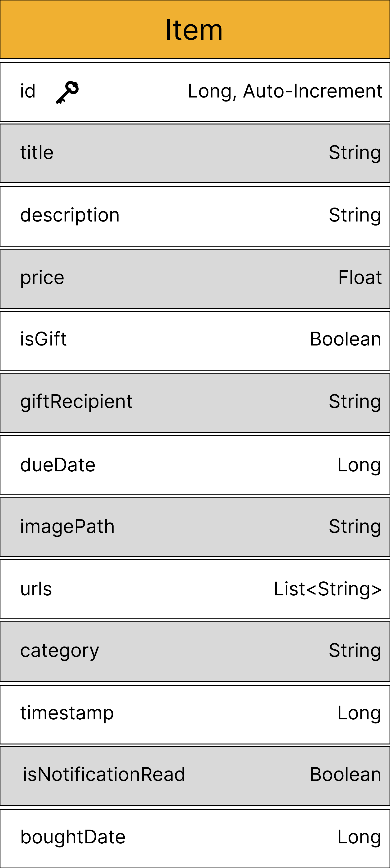Screen dimensions: 390x868
Task: Click Boolean type of isGift
Action: point(345,339)
